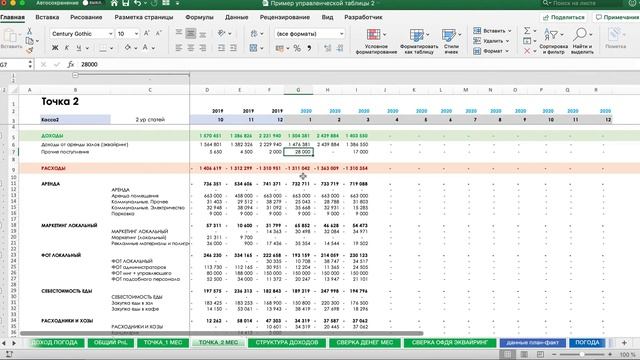Click the comma style icon
The image size is (640, 360).
click(309, 48)
